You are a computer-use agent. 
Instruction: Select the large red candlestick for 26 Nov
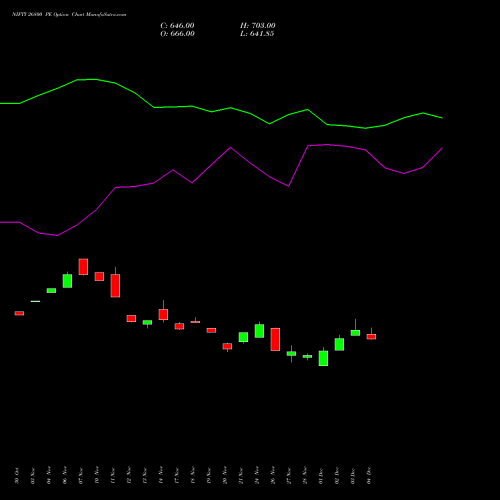click(275, 339)
